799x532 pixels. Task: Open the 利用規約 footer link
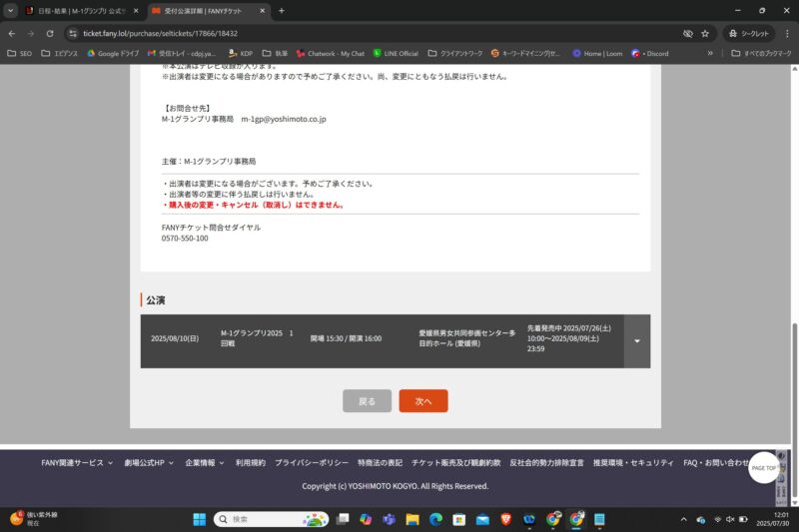click(x=251, y=463)
